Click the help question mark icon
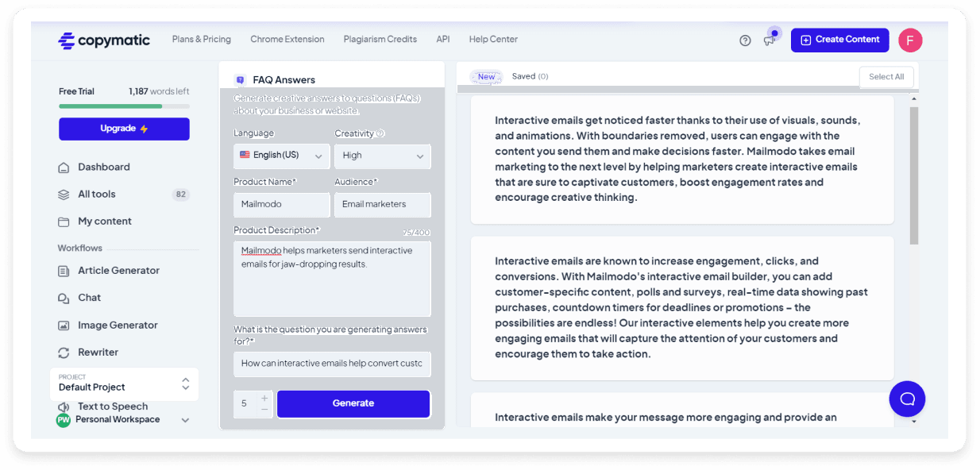Screen dimensions: 980x470 coord(744,40)
